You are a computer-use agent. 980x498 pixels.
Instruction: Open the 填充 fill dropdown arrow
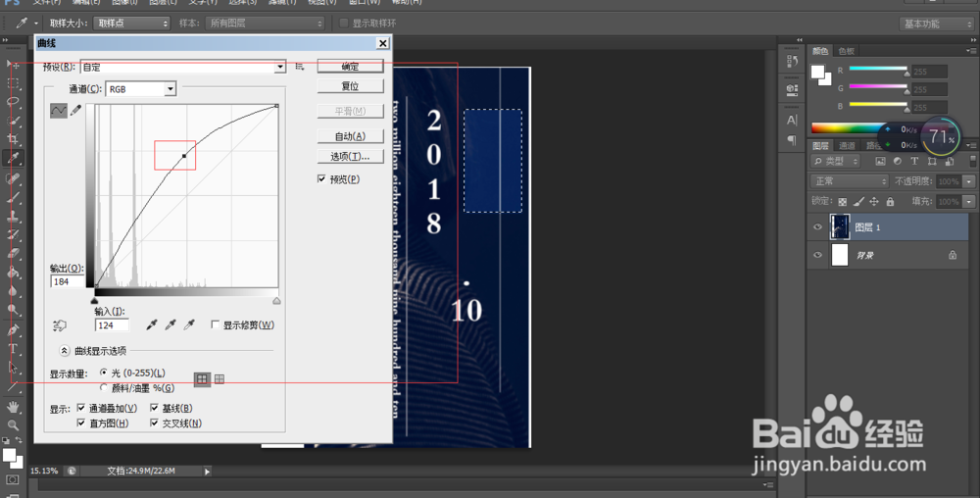[969, 201]
